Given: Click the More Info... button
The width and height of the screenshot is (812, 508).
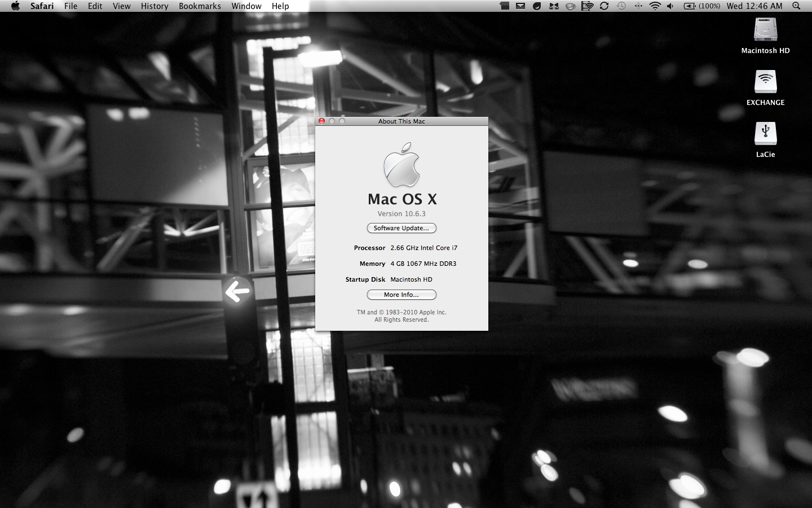Looking at the screenshot, I should (x=401, y=295).
